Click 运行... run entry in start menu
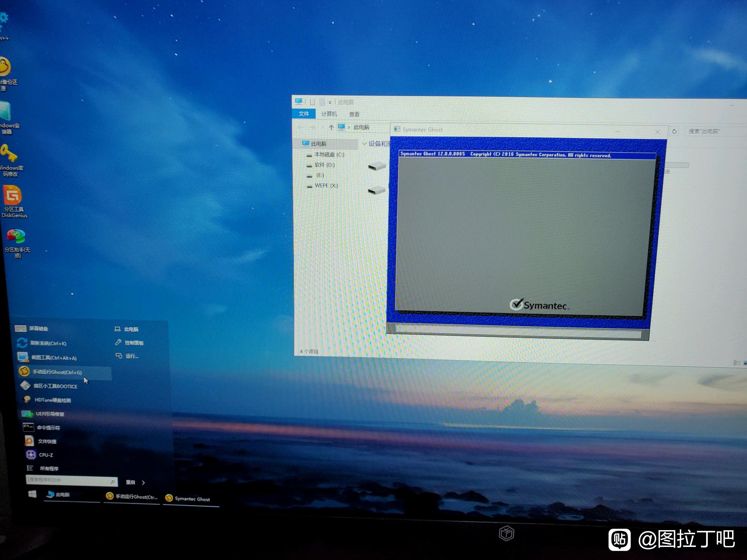 tap(127, 356)
